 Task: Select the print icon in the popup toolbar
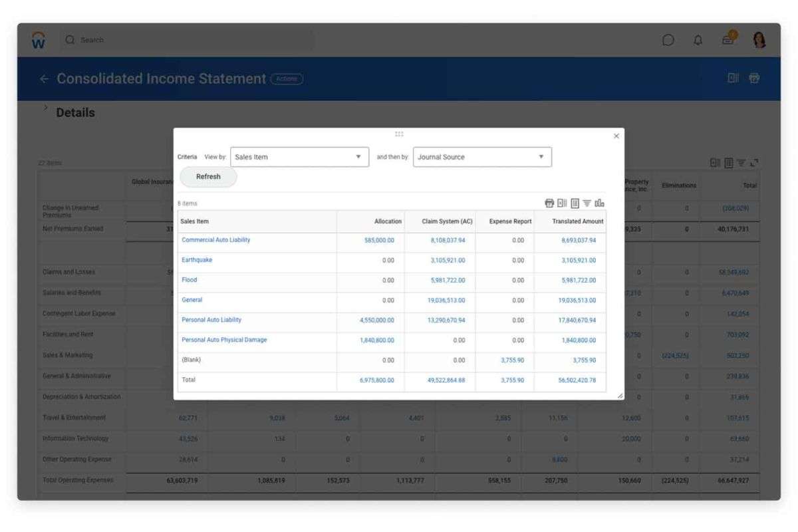(549, 203)
